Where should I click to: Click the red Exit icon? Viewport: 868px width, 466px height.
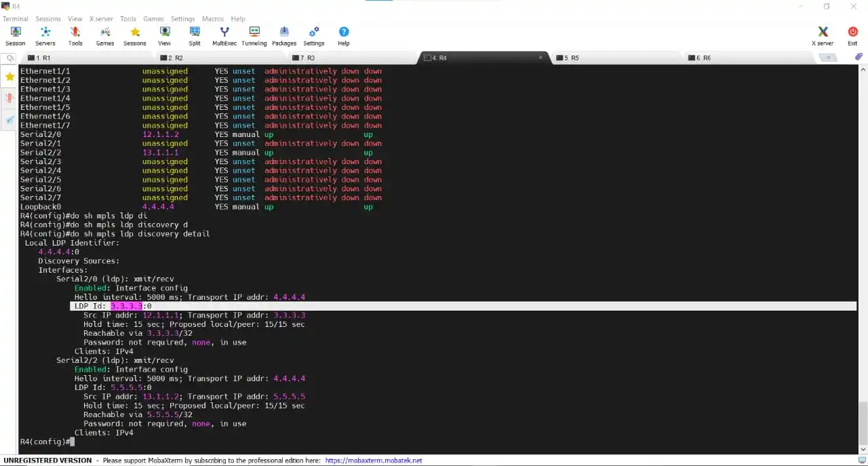click(852, 36)
